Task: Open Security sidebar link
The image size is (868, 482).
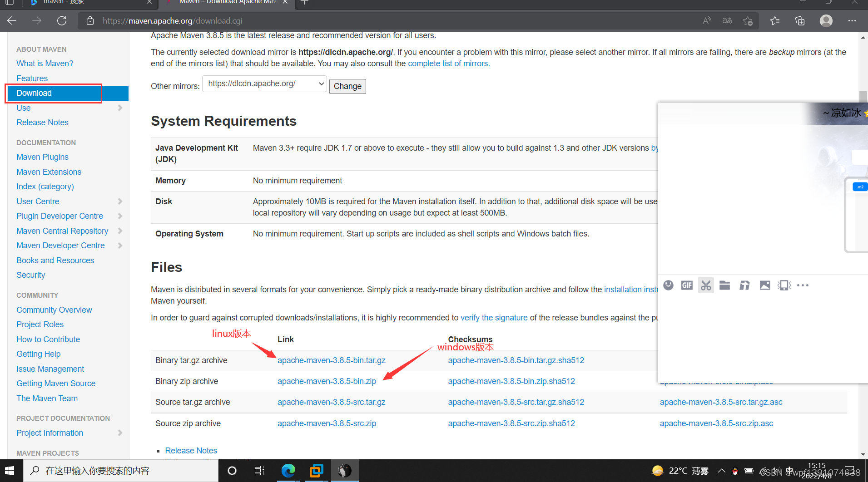Action: pos(30,275)
